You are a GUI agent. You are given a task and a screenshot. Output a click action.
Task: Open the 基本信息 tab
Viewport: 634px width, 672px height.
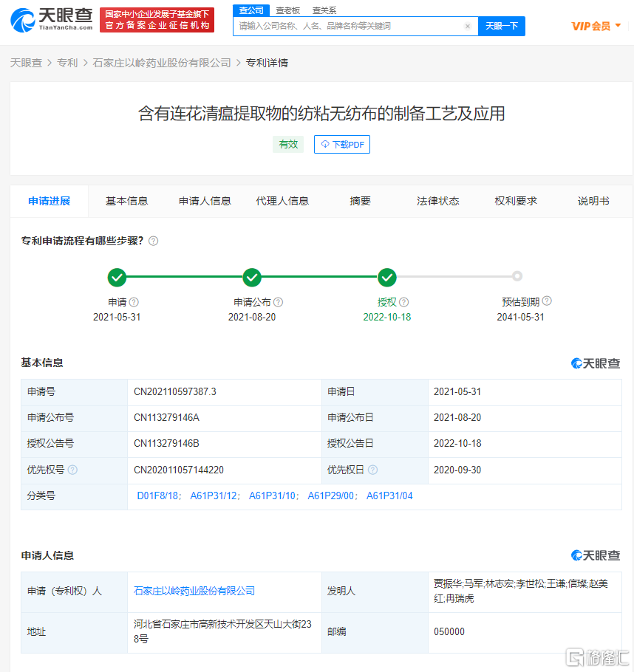127,201
